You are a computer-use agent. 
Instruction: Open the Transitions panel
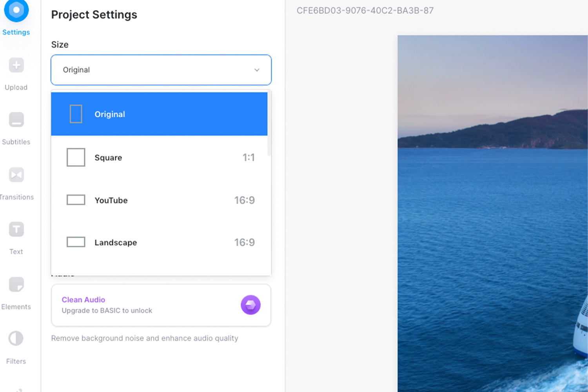(16, 175)
